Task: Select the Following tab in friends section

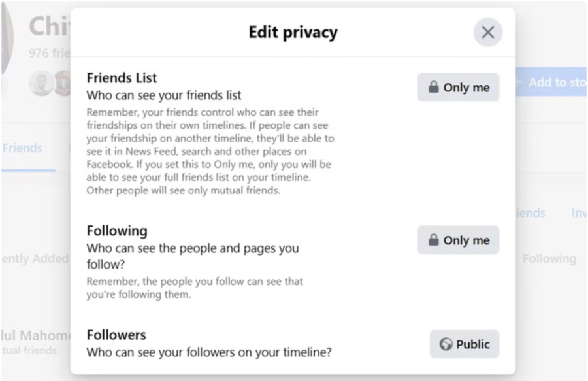Action: tap(549, 259)
